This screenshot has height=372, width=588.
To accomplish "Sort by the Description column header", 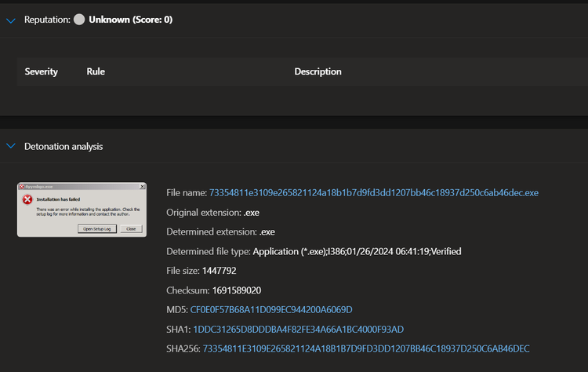I will coord(318,71).
